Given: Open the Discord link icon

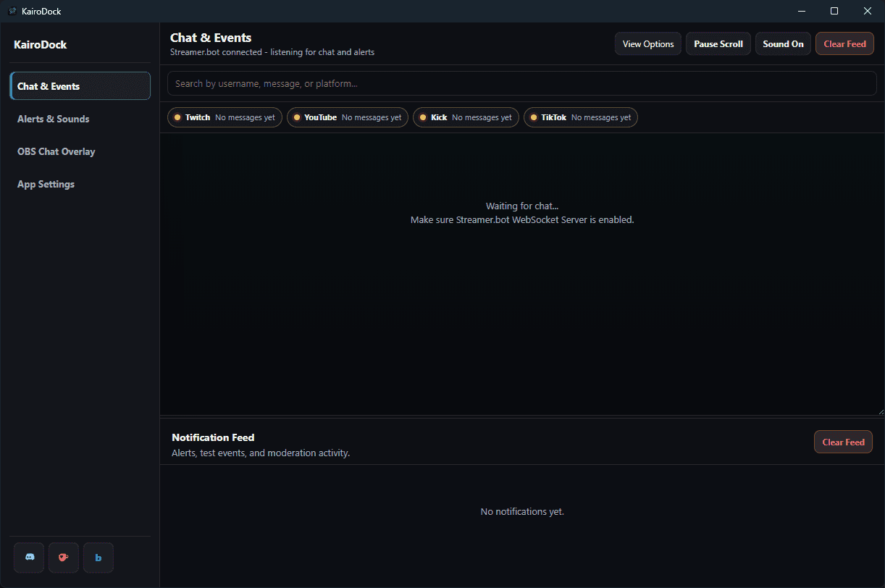Looking at the screenshot, I should [29, 558].
